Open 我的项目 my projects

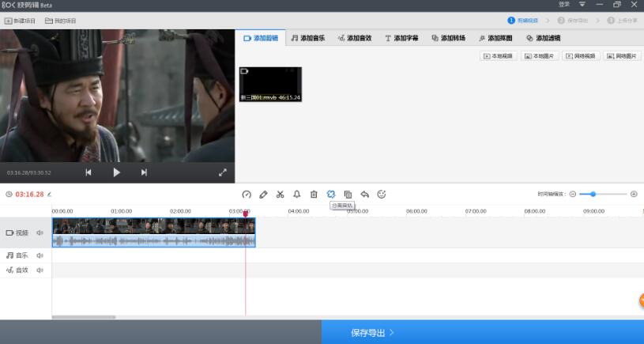60,21
